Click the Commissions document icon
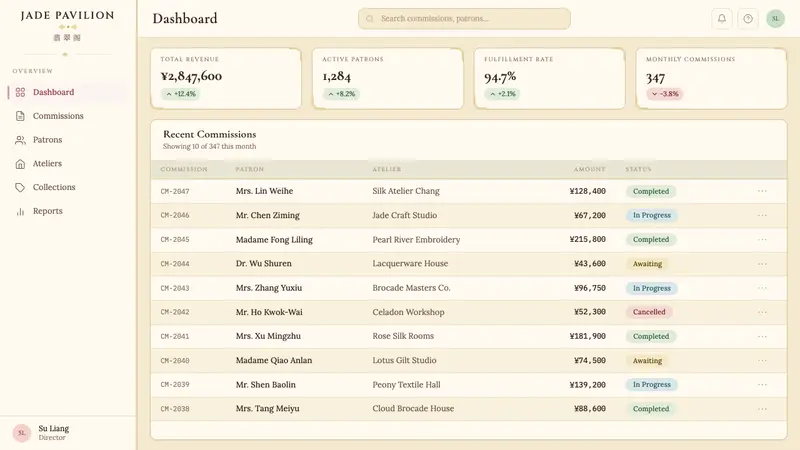Image resolution: width=800 pixels, height=450 pixels. 20,116
